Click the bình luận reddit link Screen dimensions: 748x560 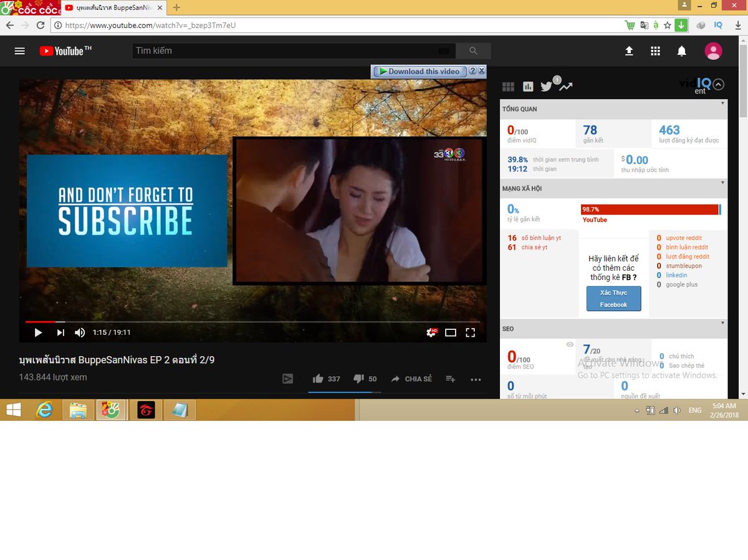coord(687,248)
